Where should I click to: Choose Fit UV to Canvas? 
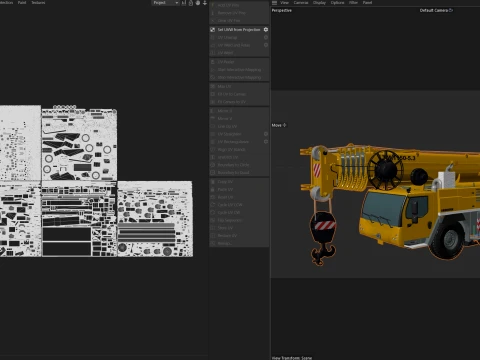[239, 94]
